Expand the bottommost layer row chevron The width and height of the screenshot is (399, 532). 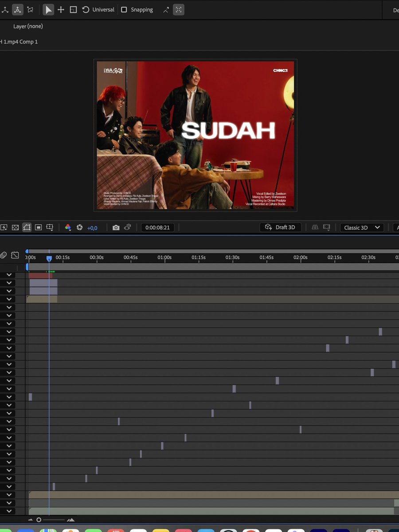click(x=8, y=511)
